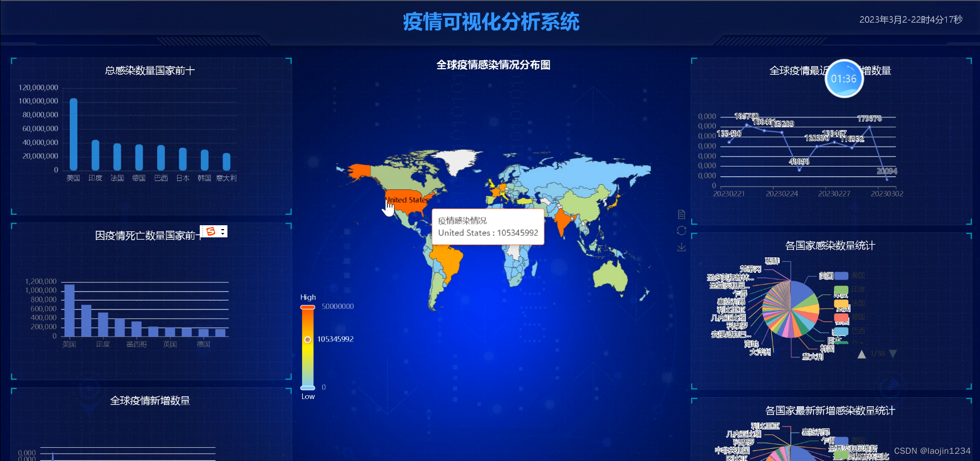Screen dimensions: 980x461
Task: Click the 大洋洲 pie chart label
Action: coord(760,351)
